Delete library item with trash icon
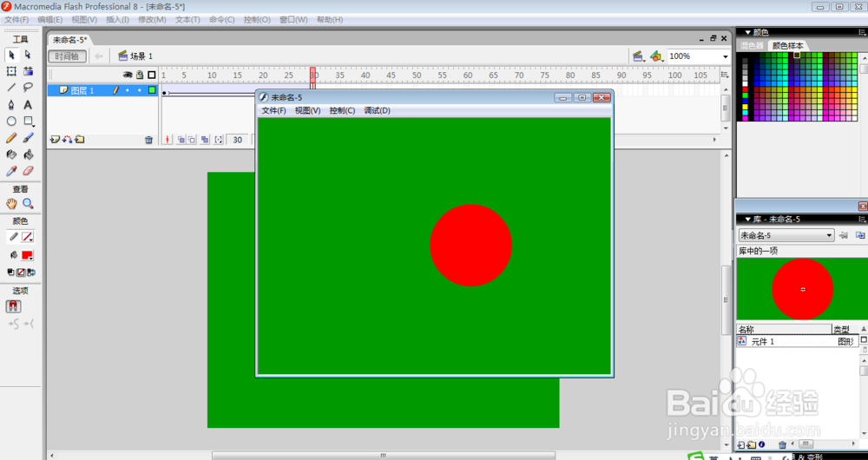The image size is (868, 460). 782,444
